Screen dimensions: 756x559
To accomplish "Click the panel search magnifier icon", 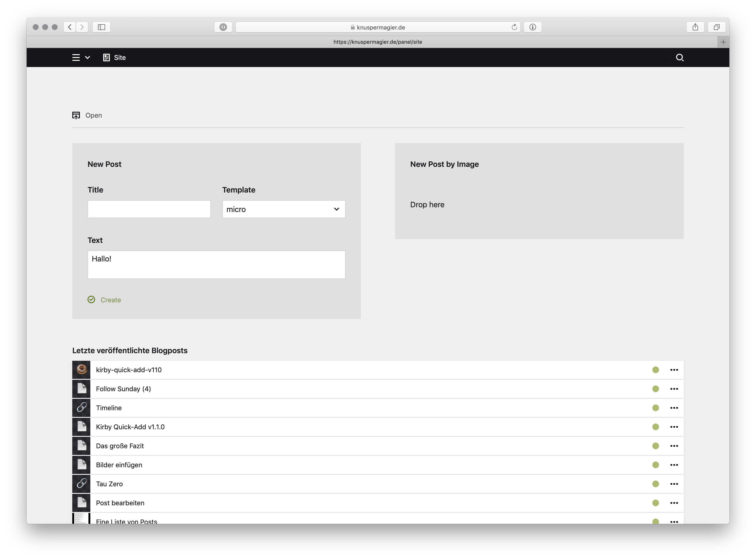I will pyautogui.click(x=679, y=58).
